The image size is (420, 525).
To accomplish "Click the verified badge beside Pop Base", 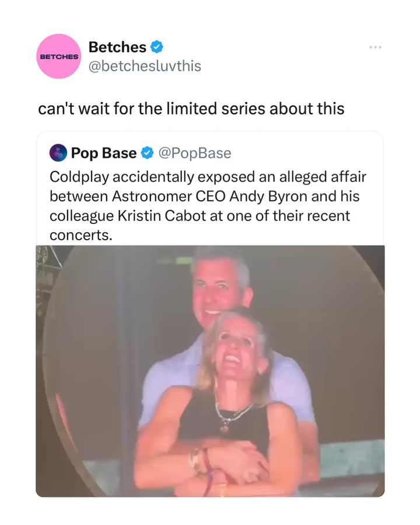I will 148,153.
